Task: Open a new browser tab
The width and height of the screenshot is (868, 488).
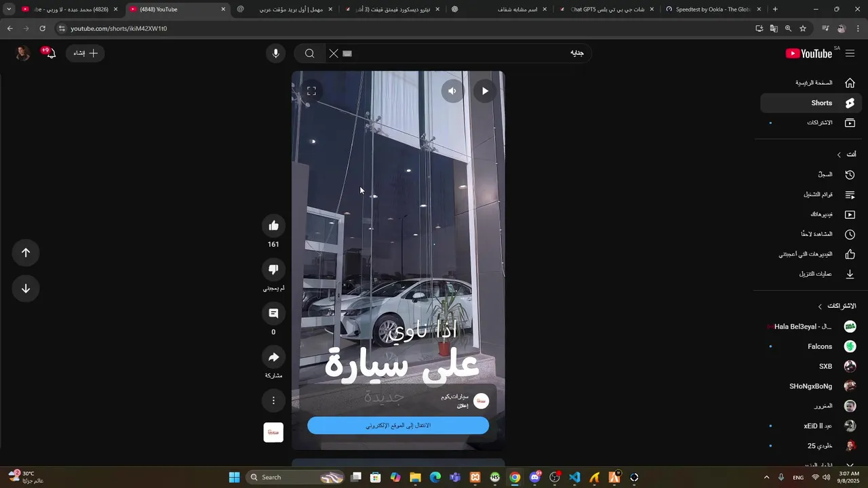Action: point(775,9)
